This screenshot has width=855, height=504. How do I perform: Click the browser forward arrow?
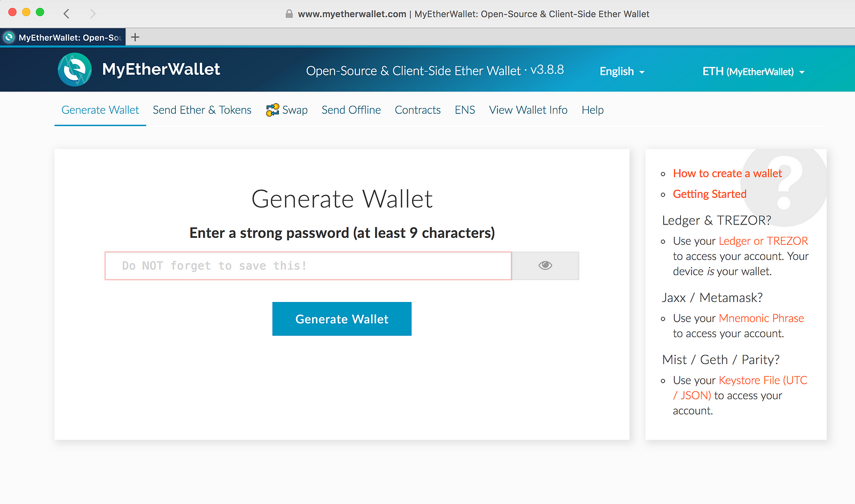93,14
